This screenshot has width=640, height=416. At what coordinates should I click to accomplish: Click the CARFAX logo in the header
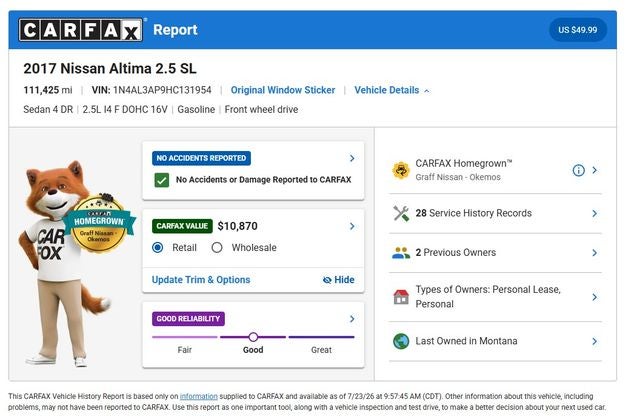coord(80,30)
